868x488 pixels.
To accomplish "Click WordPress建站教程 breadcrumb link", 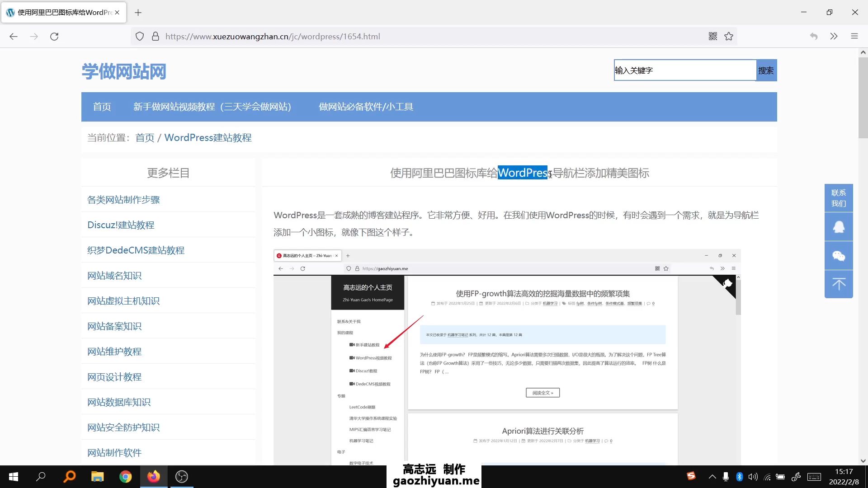I will pos(208,138).
